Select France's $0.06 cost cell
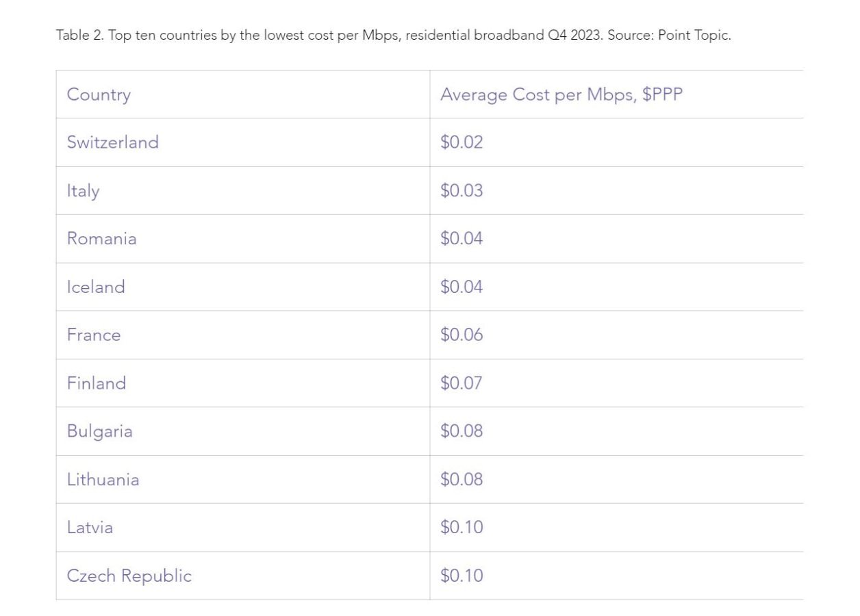Screen dimensions: 860x616 point(461,335)
